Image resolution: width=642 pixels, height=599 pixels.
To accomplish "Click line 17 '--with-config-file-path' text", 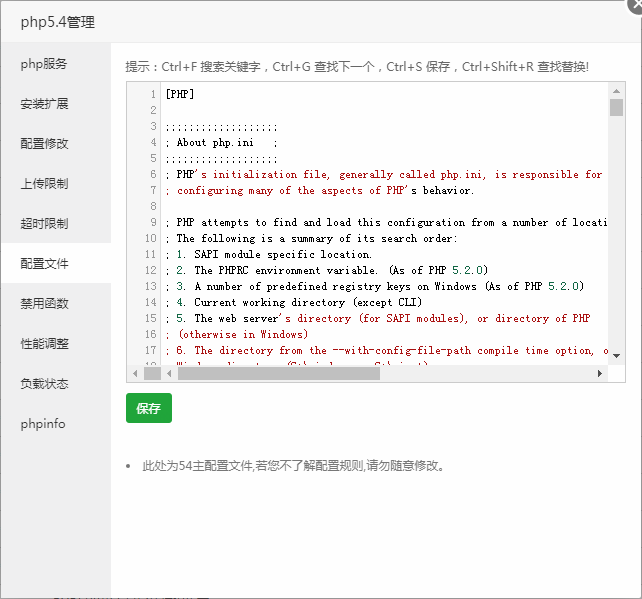I will (386, 350).
